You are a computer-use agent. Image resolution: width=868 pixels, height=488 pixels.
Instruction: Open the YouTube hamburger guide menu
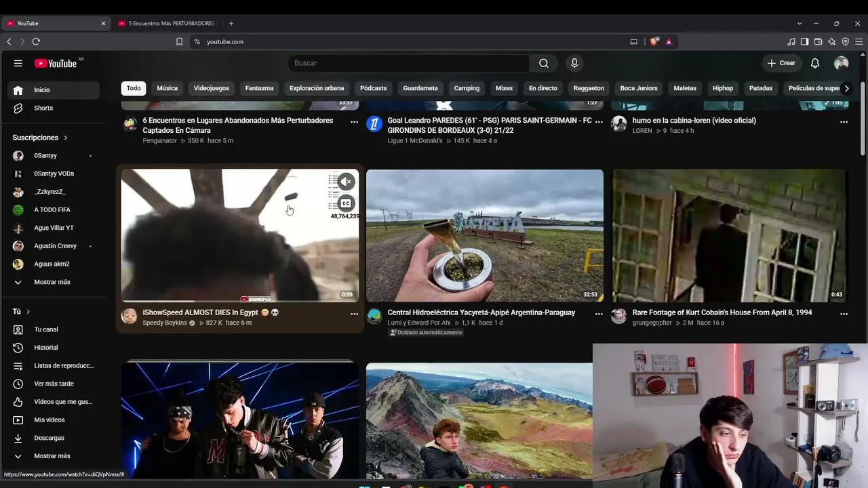coord(18,63)
